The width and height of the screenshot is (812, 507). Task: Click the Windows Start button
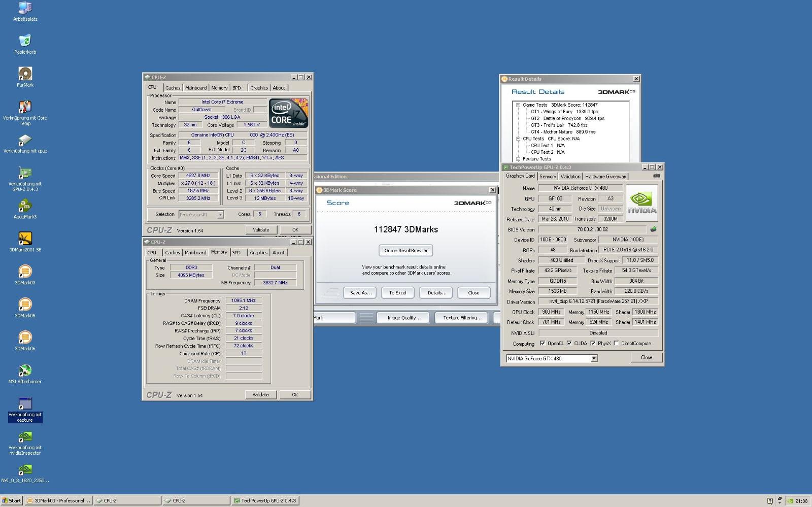pos(12,500)
